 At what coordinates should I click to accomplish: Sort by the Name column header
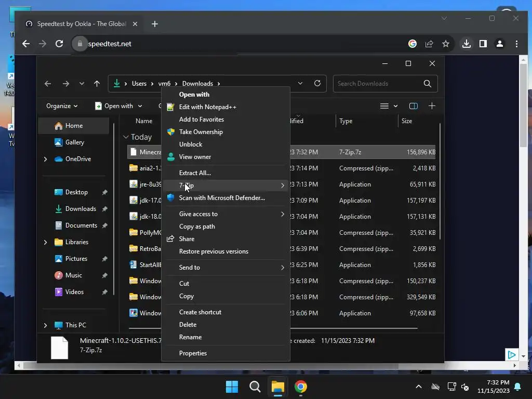[144, 121]
